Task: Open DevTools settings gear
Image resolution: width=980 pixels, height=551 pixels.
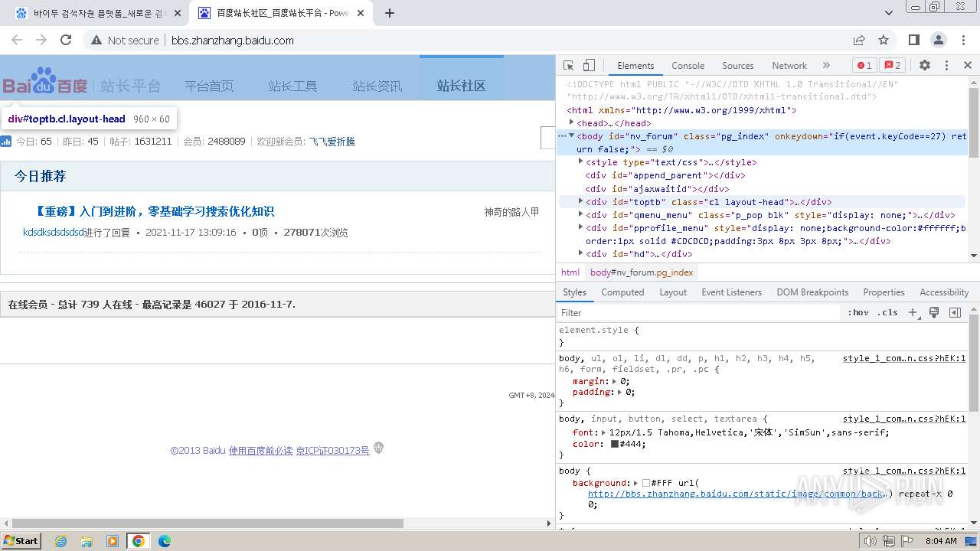Action: click(x=925, y=66)
